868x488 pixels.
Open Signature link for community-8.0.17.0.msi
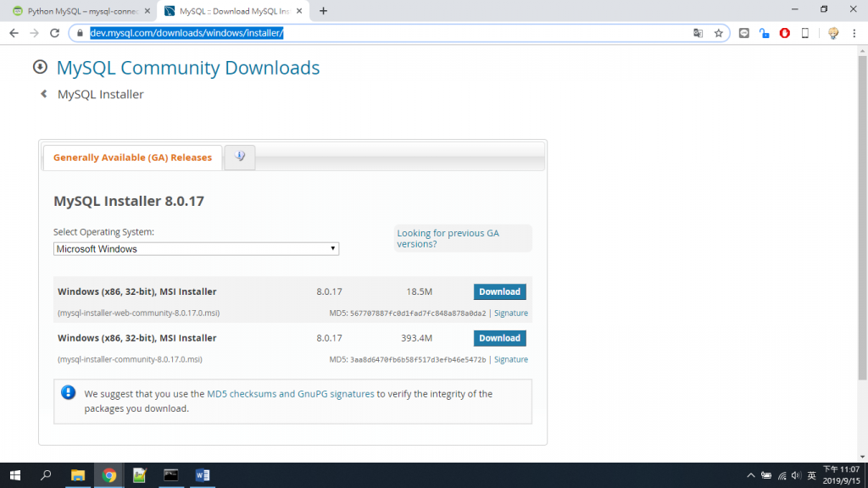tap(511, 359)
